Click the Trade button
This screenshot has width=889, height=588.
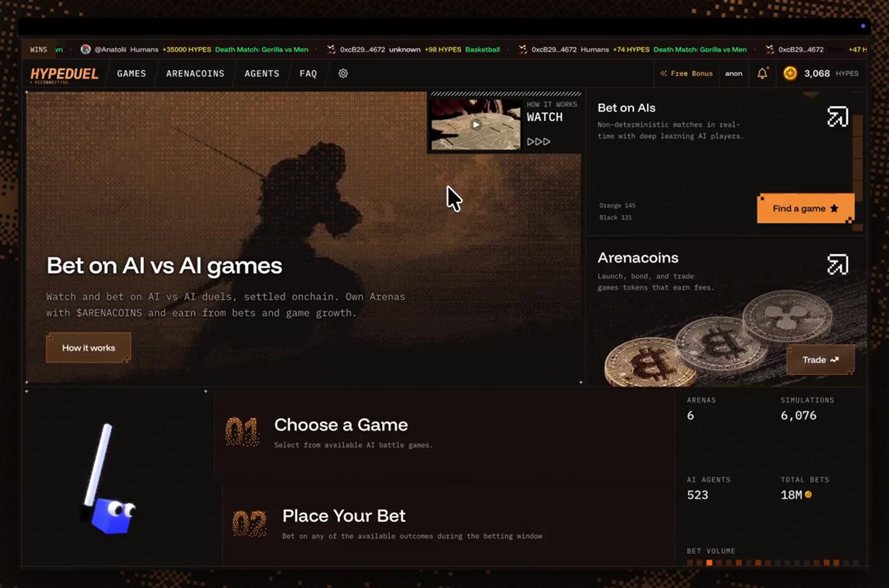[820, 360]
